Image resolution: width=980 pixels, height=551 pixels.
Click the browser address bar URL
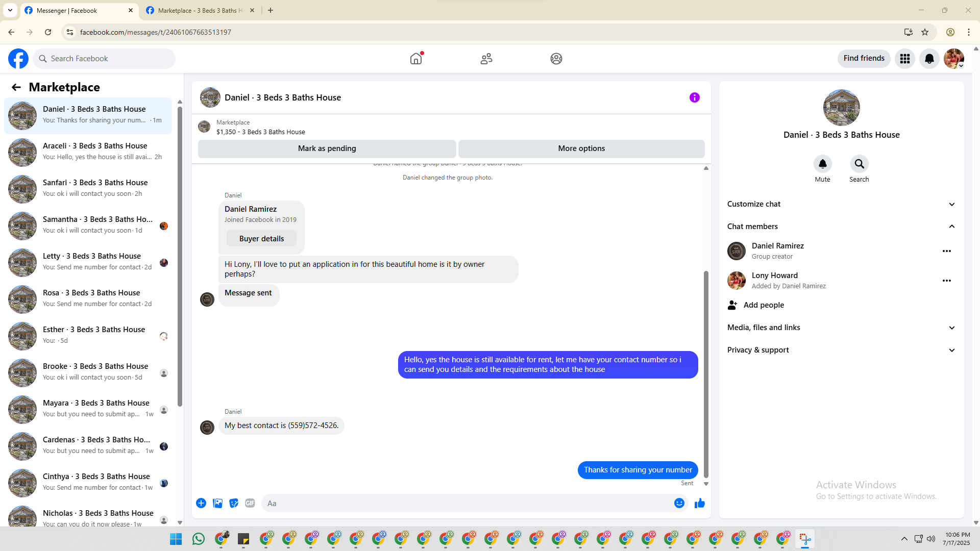click(x=156, y=32)
